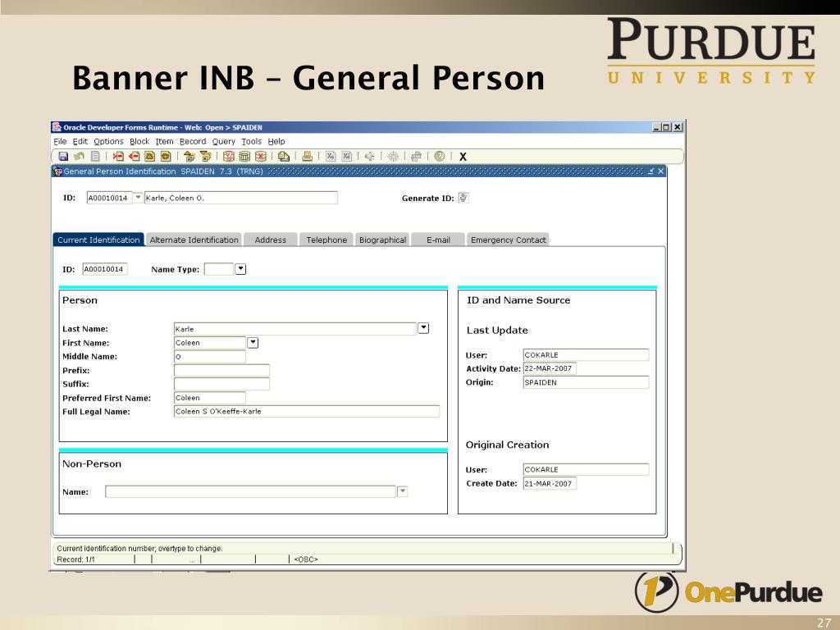Screen dimensions: 840x630
Task: Open Online Help question-mark toolbar icon
Action: (x=440, y=157)
